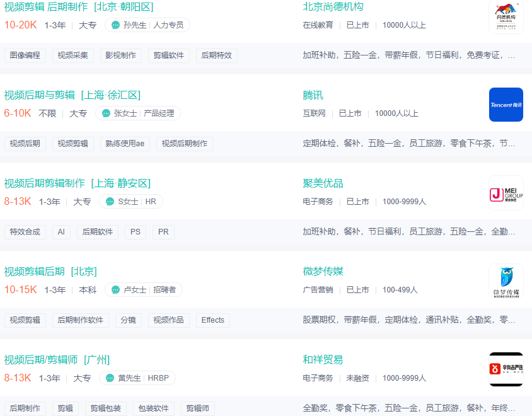Contact recruiter 孙先生 人力专员
Image resolution: width=532 pixels, height=416 pixels.
click(x=147, y=25)
